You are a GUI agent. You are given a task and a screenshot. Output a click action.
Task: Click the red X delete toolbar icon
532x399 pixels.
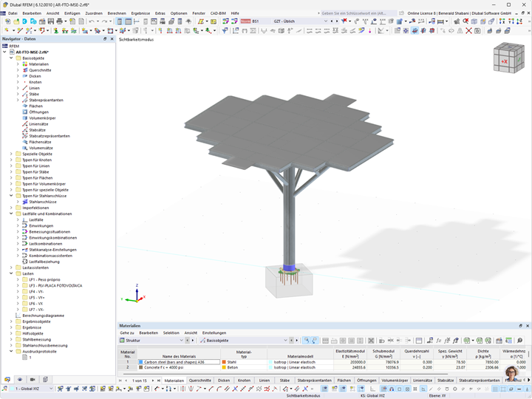click(x=468, y=31)
